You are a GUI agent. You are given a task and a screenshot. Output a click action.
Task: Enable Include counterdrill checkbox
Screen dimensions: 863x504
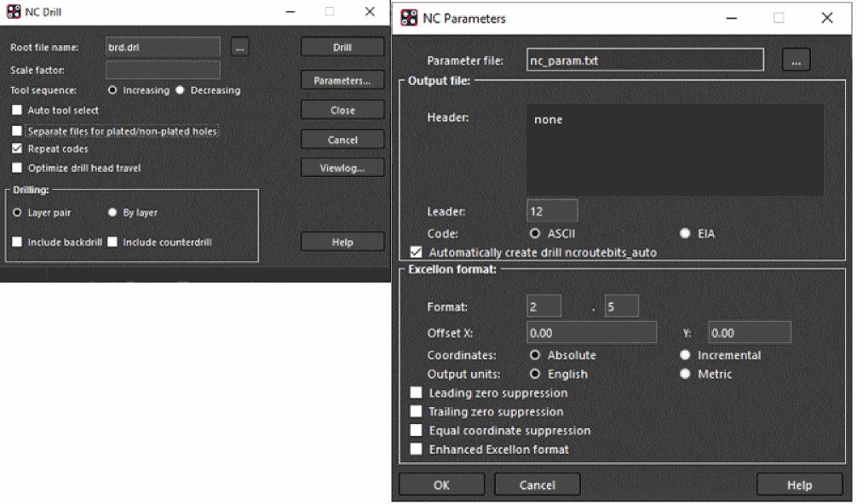pos(112,242)
